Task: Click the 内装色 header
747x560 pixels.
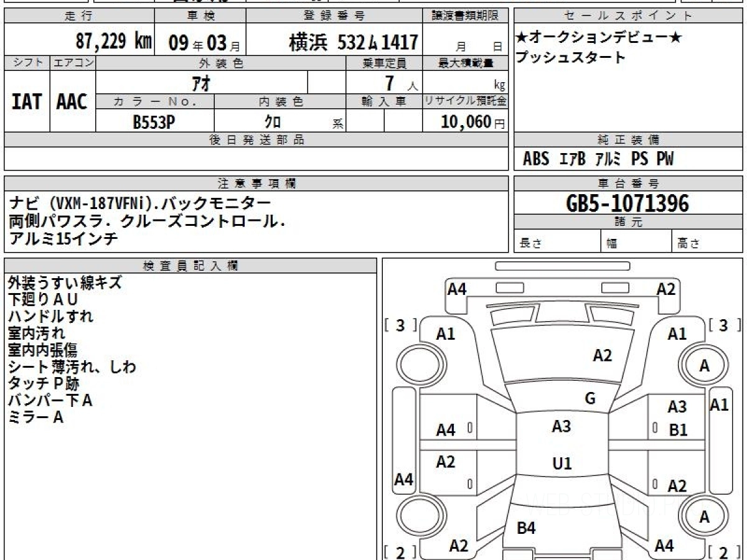Action: coord(280,101)
